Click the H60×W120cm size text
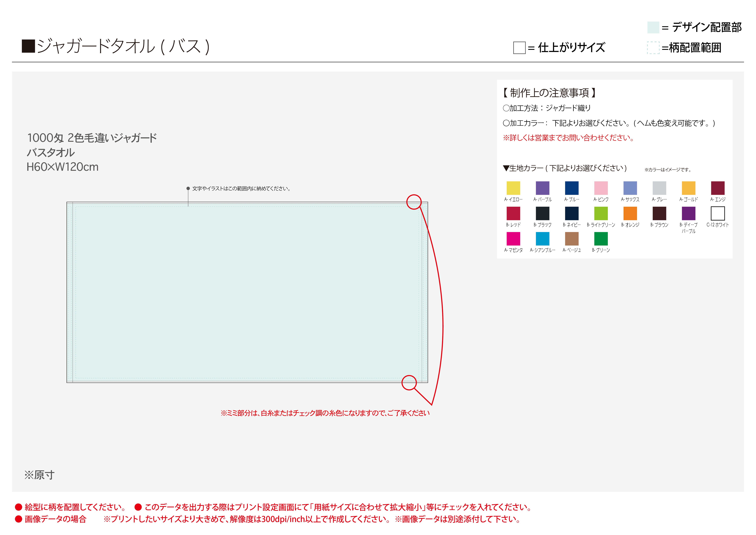Viewport: 756px width, 535px height. click(x=63, y=167)
